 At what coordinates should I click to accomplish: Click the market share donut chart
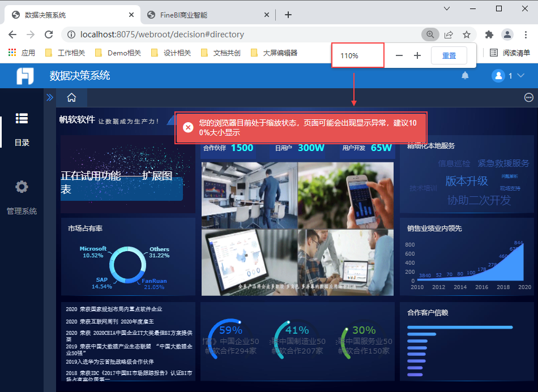click(x=127, y=265)
